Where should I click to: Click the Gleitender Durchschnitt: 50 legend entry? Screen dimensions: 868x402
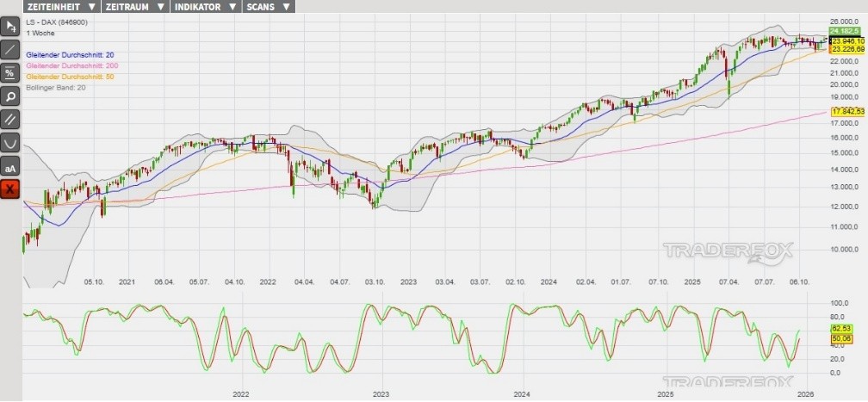[70, 77]
